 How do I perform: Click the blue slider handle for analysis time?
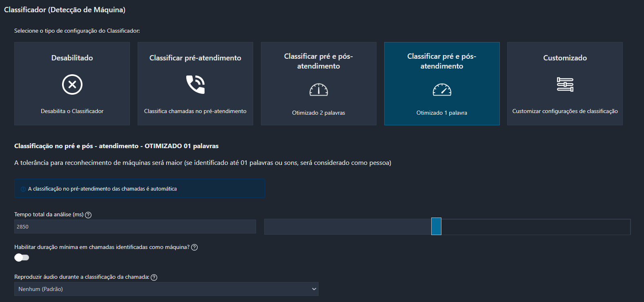click(x=436, y=226)
